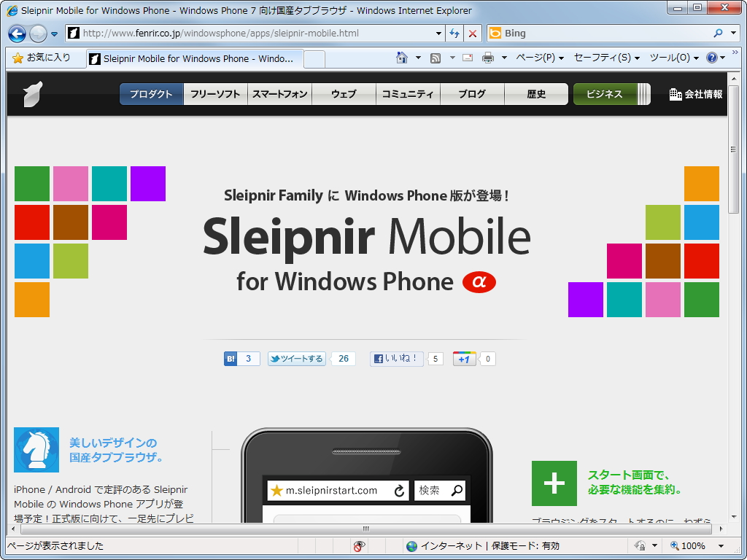Image resolution: width=747 pixels, height=560 pixels.
Task: Click the browser Back arrow button
Action: click(18, 34)
